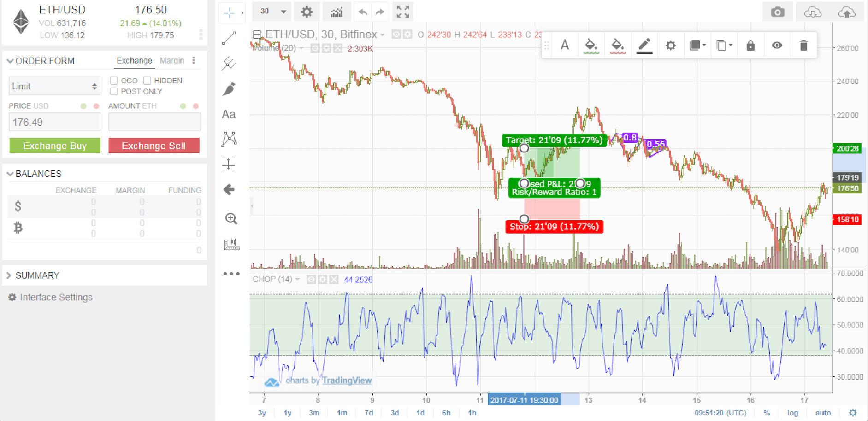Select the brush drawing tool

(x=229, y=89)
